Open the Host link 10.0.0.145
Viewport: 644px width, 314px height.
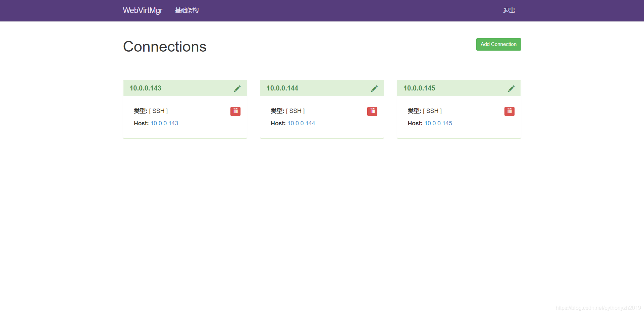[438, 123]
